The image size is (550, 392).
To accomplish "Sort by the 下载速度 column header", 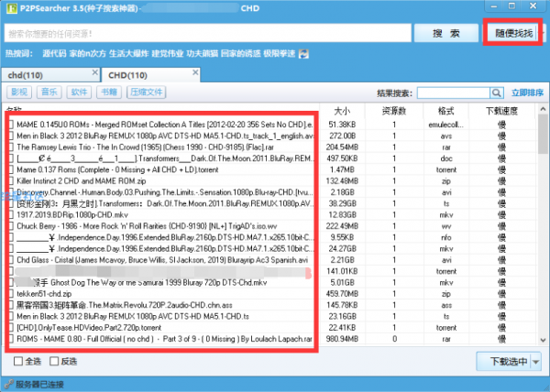I will pyautogui.click(x=501, y=111).
